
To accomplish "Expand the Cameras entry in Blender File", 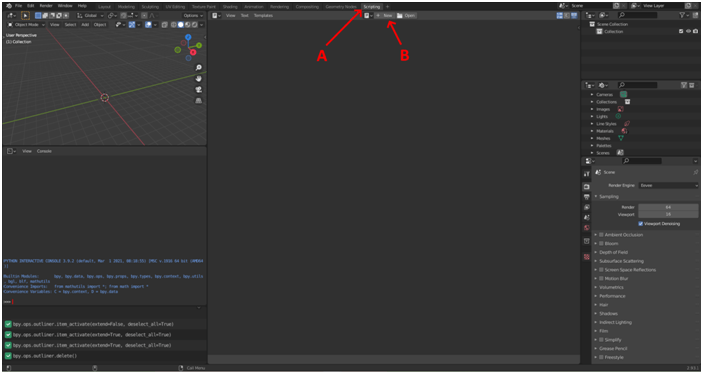I will (x=592, y=95).
